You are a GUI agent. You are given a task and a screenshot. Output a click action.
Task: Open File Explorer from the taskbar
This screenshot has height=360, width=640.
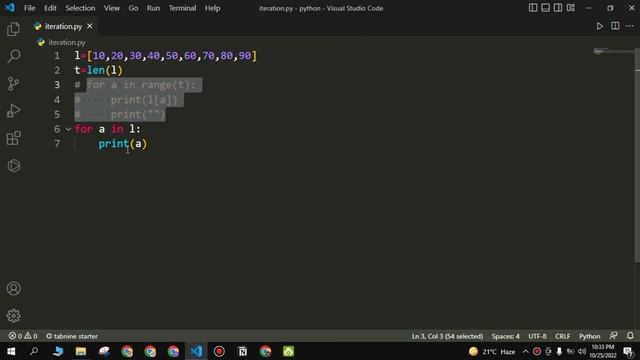[x=81, y=351]
